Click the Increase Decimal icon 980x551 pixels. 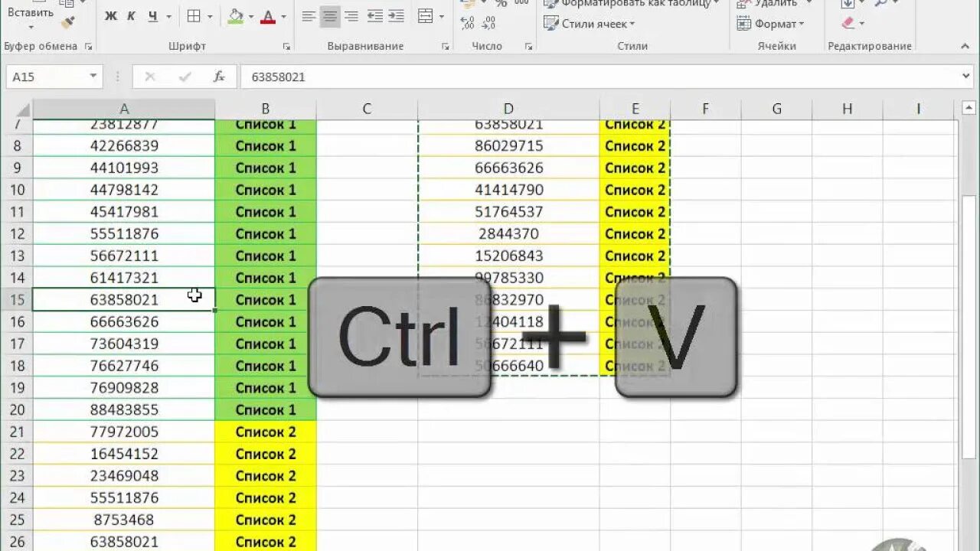click(x=468, y=23)
